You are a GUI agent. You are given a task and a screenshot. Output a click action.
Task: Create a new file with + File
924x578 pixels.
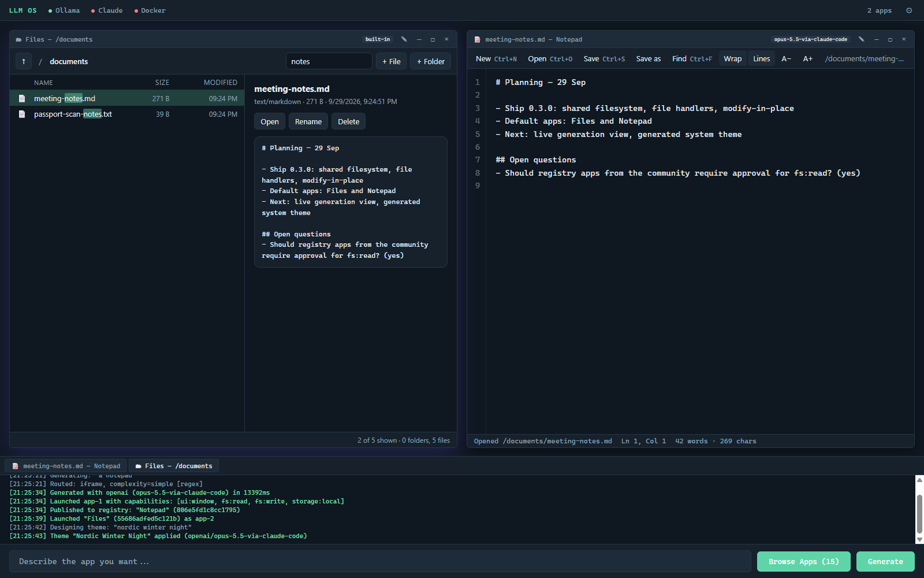(392, 61)
